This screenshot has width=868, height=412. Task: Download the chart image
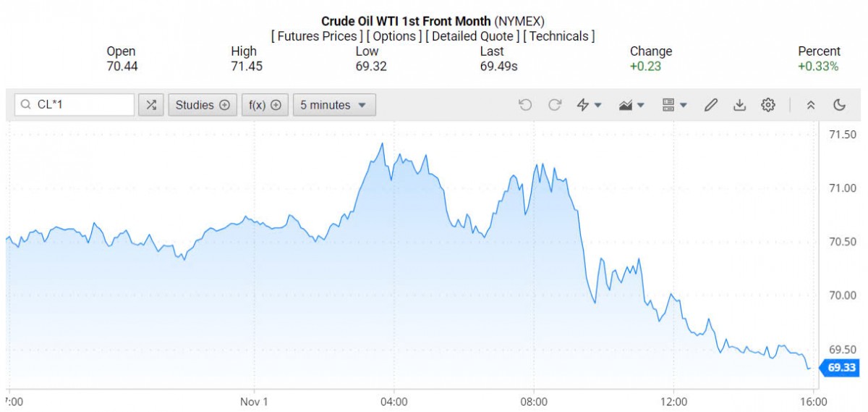[x=739, y=105]
